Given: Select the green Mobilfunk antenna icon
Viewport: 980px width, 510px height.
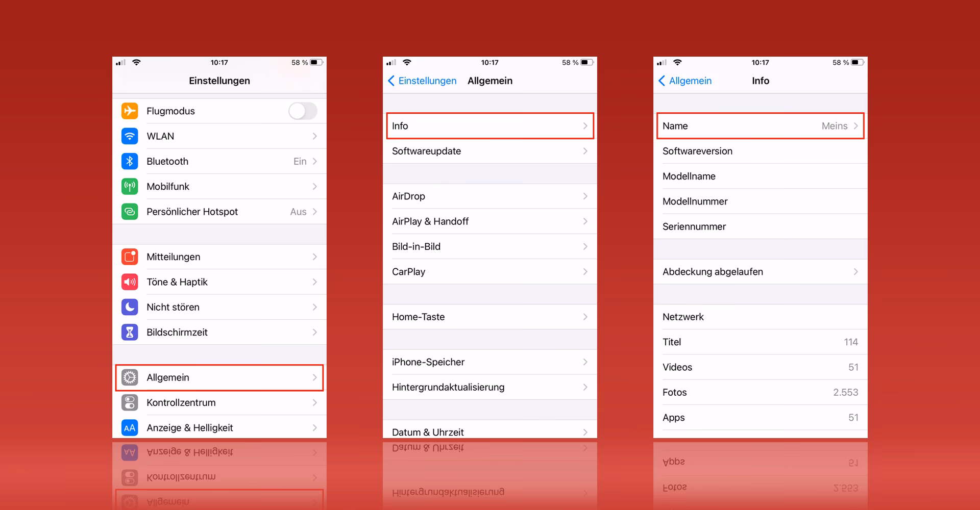Looking at the screenshot, I should pos(130,186).
